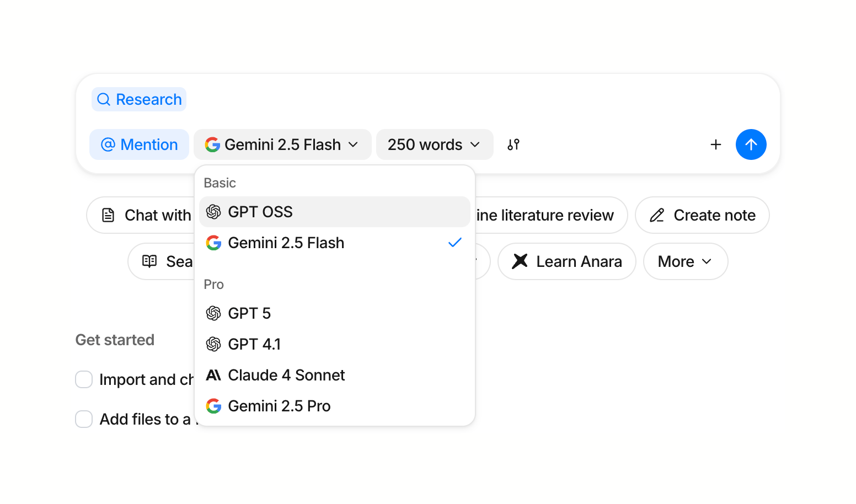The image size is (856, 504).
Task: Click the plus icon to add attachment
Action: pos(715,144)
